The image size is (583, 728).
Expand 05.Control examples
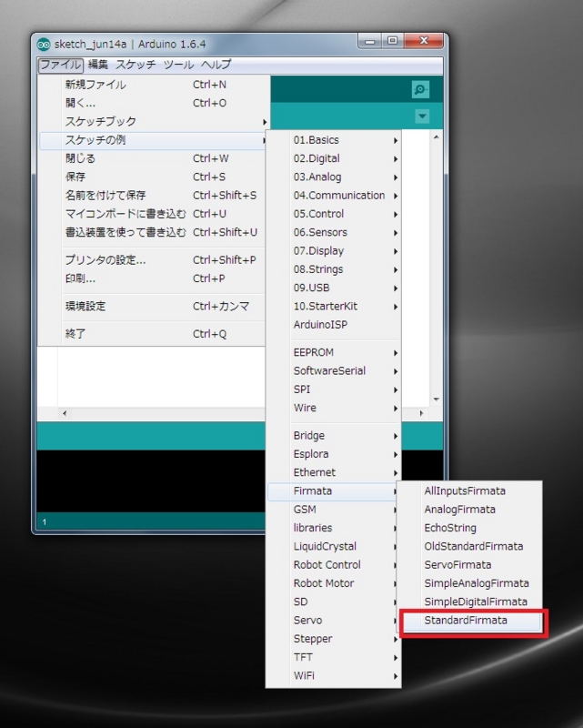tap(333, 214)
